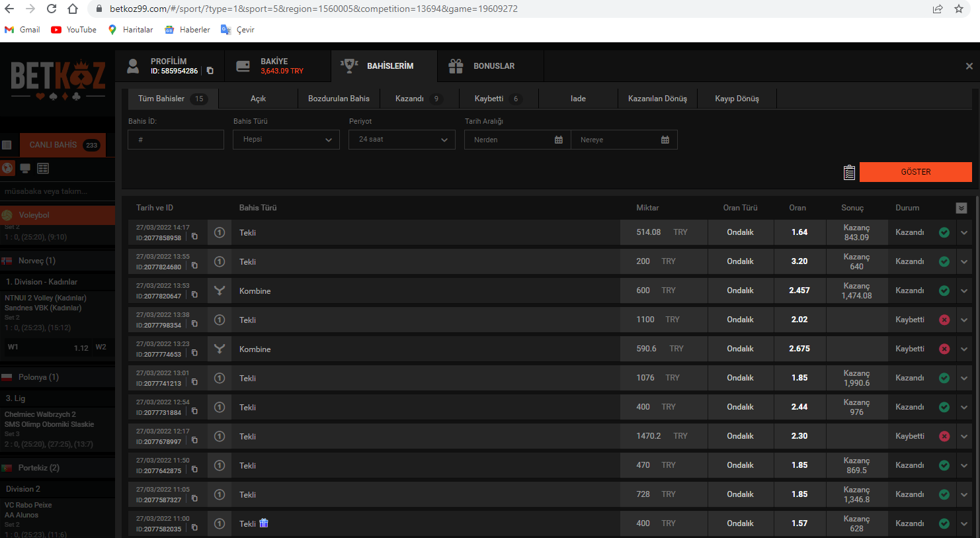Click single-bet icon on row 2077858958
980x538 pixels.
pyautogui.click(x=220, y=233)
